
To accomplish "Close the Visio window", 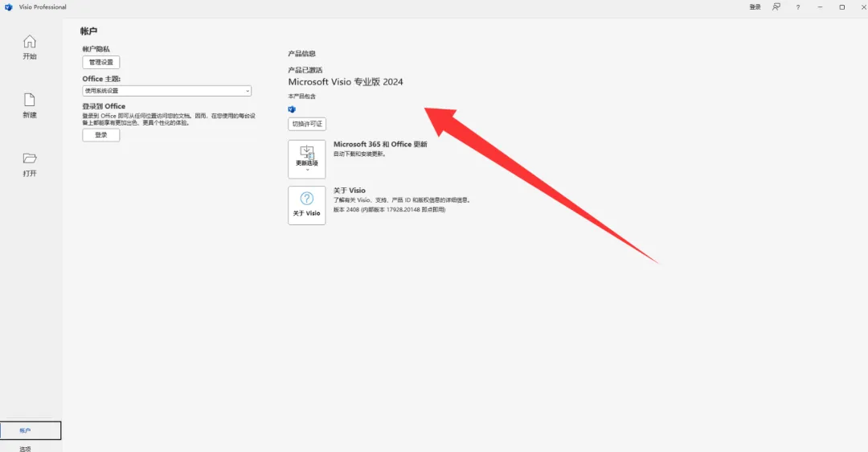I will point(863,7).
